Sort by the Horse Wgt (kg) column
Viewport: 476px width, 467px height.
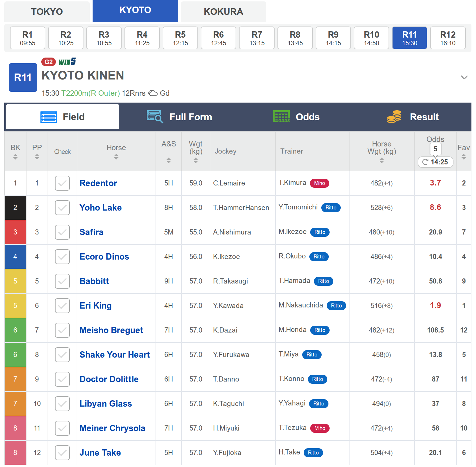pos(382,161)
